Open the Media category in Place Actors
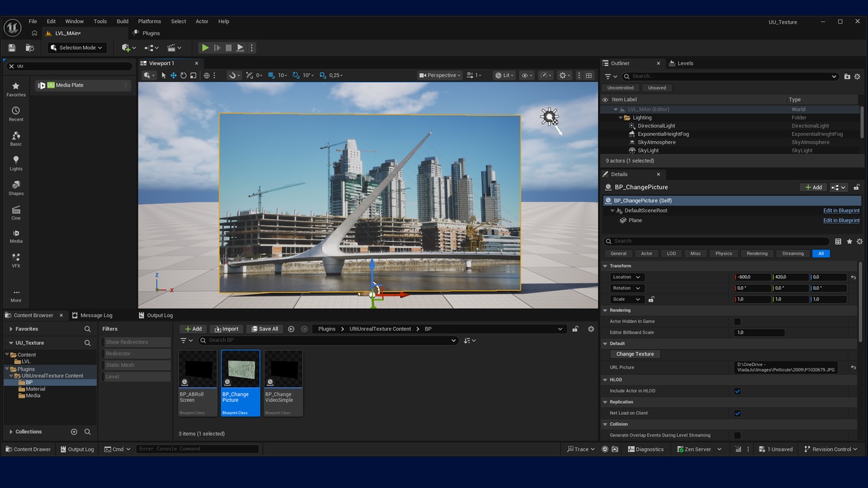 [16, 236]
